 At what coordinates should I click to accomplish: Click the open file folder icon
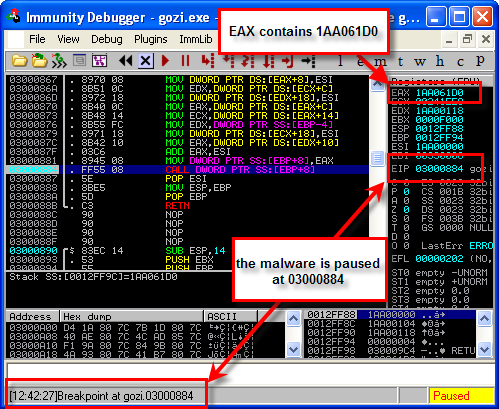tap(19, 61)
